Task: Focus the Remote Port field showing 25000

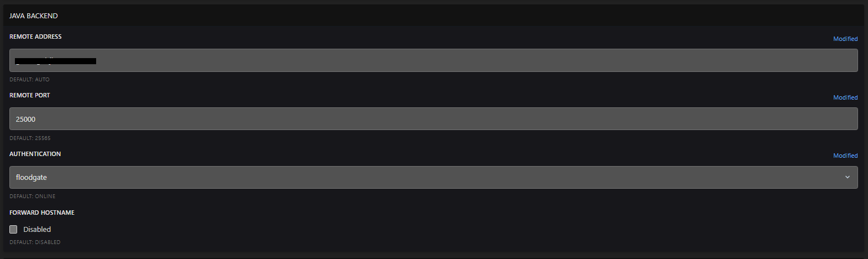Action: tap(433, 119)
